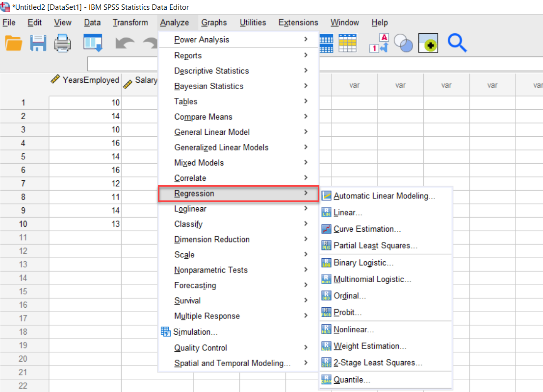Open Survival submenu
Image resolution: width=543 pixels, height=392 pixels.
pos(238,301)
